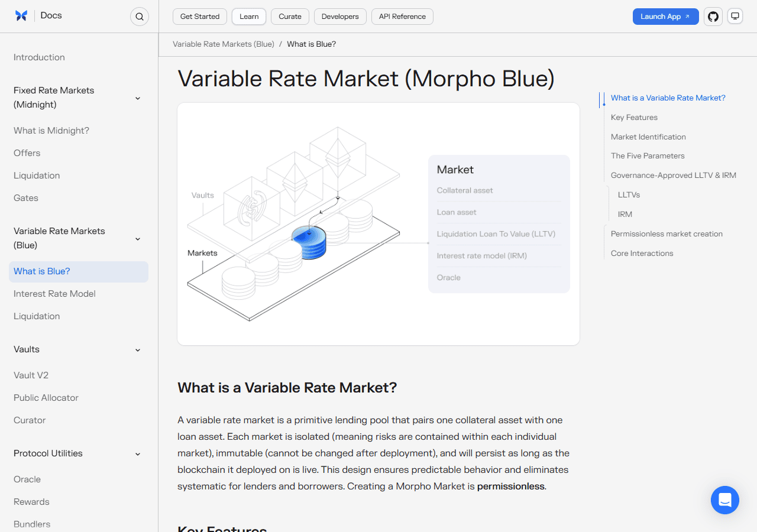Open the search magnifier button
Screen dimensions: 757x532
point(140,17)
